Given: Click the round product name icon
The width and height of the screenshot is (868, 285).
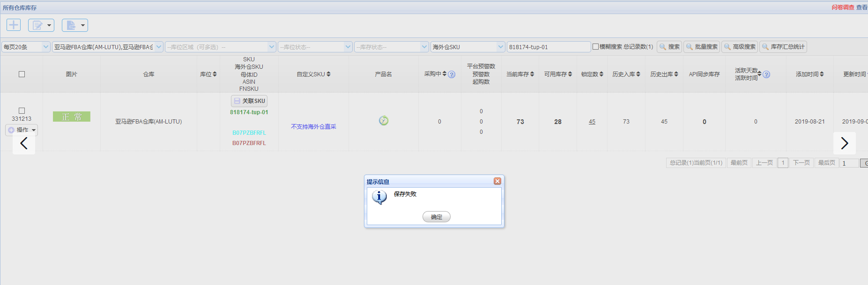Looking at the screenshot, I should [384, 121].
